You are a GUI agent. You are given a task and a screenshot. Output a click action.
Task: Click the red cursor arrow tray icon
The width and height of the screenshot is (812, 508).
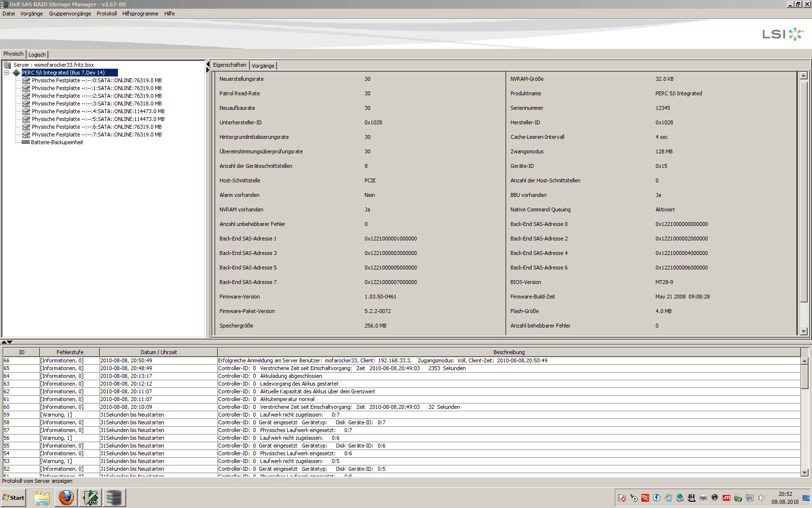tap(645, 498)
